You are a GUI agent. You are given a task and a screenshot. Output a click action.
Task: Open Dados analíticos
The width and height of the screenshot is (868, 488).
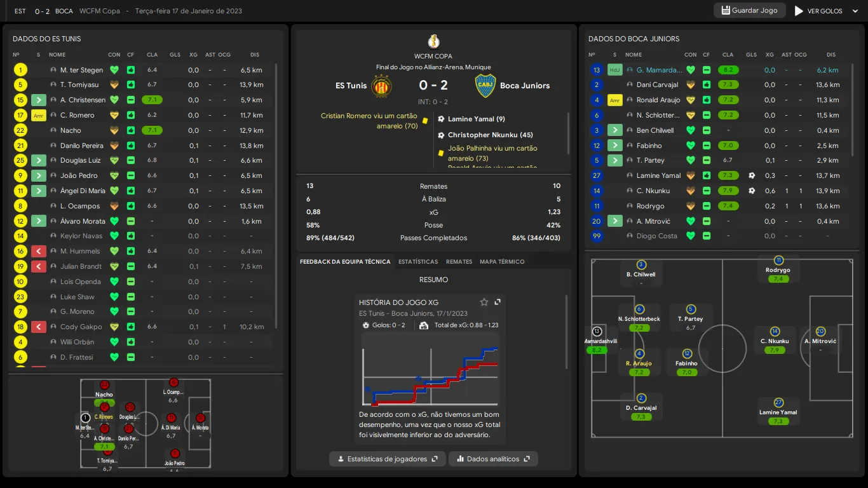tap(493, 459)
